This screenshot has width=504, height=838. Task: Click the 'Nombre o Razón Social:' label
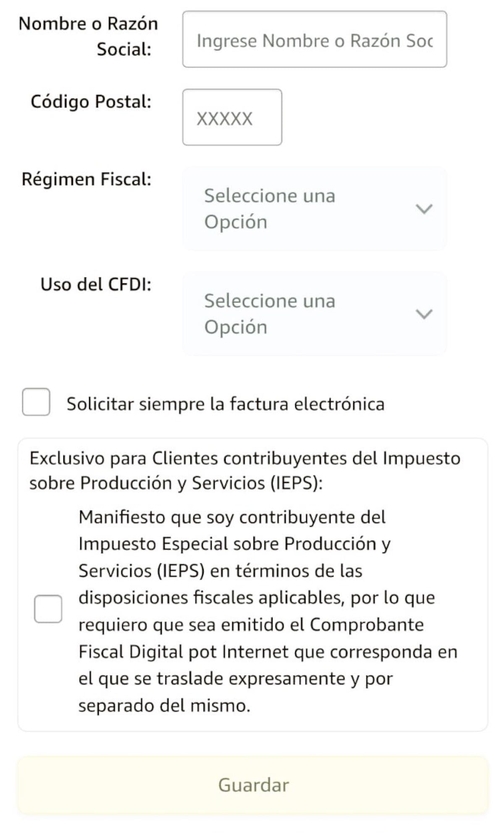point(88,36)
